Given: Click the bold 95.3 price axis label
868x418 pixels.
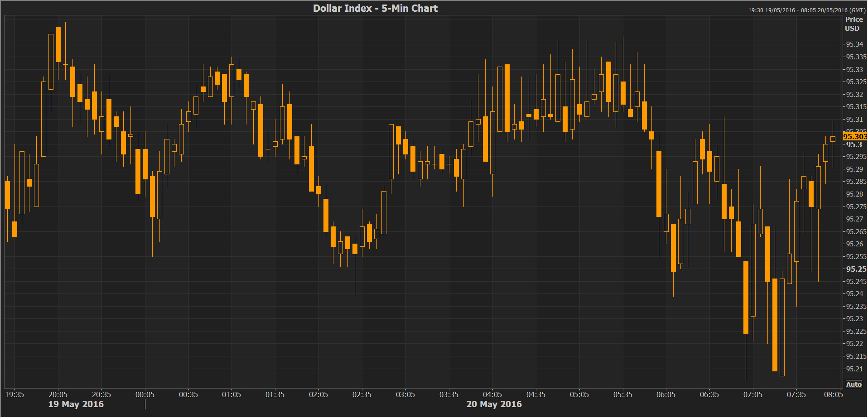Looking at the screenshot, I should 854,144.
